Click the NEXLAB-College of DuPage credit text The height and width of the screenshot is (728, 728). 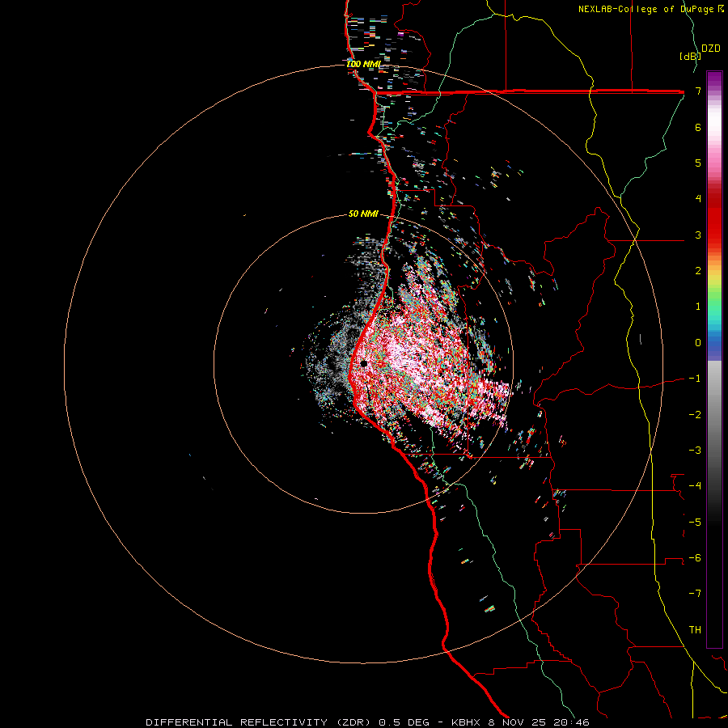(x=645, y=9)
